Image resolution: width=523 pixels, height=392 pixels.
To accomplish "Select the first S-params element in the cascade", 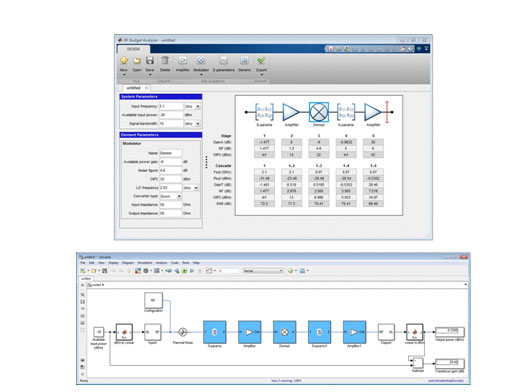I will [x=264, y=112].
